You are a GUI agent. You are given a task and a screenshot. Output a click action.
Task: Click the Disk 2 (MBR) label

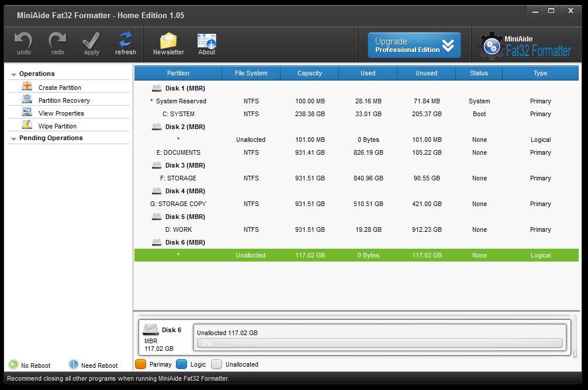point(185,127)
